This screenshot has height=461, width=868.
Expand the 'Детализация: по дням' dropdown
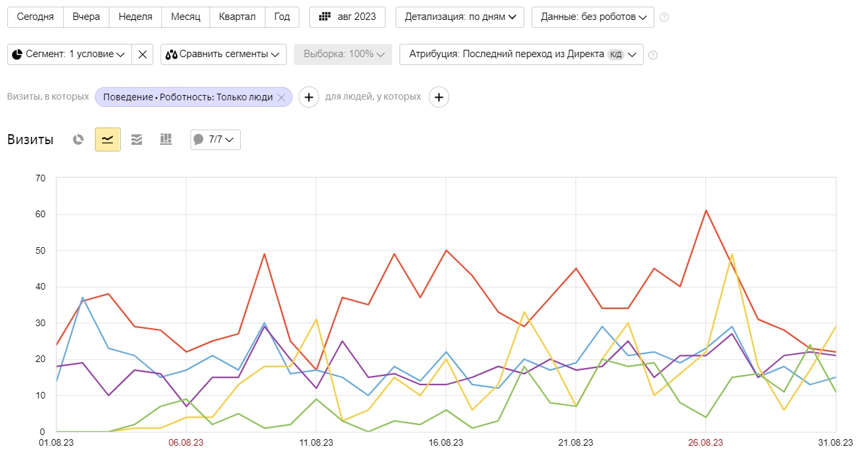coord(460,17)
